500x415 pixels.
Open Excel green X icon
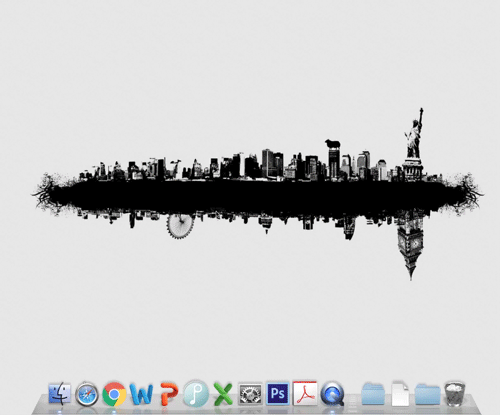pyautogui.click(x=223, y=394)
